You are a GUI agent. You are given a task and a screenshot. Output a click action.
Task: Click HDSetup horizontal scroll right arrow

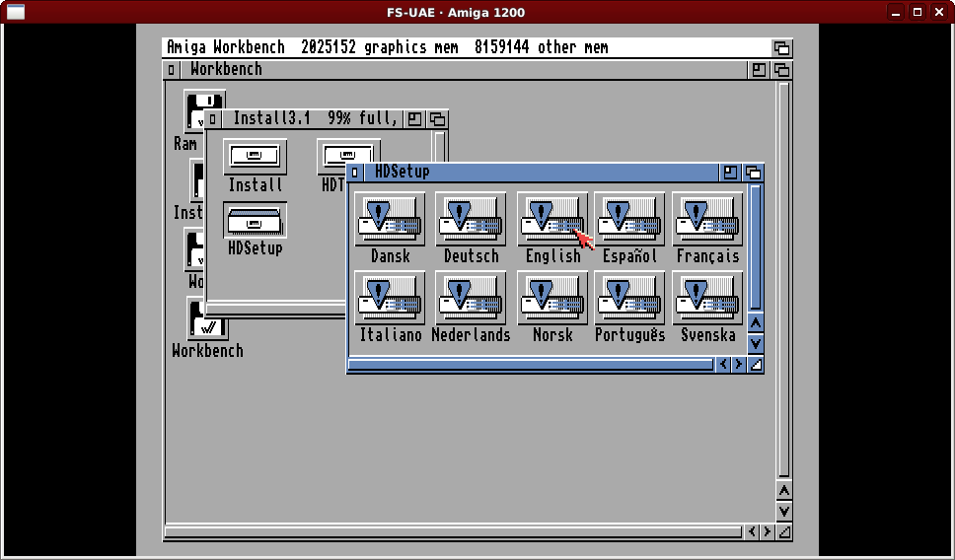[x=739, y=365]
